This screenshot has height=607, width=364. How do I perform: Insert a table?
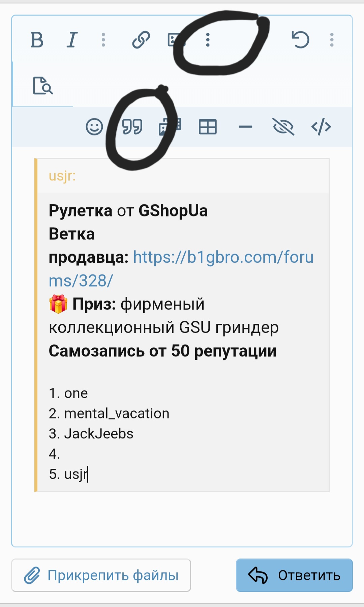(208, 127)
